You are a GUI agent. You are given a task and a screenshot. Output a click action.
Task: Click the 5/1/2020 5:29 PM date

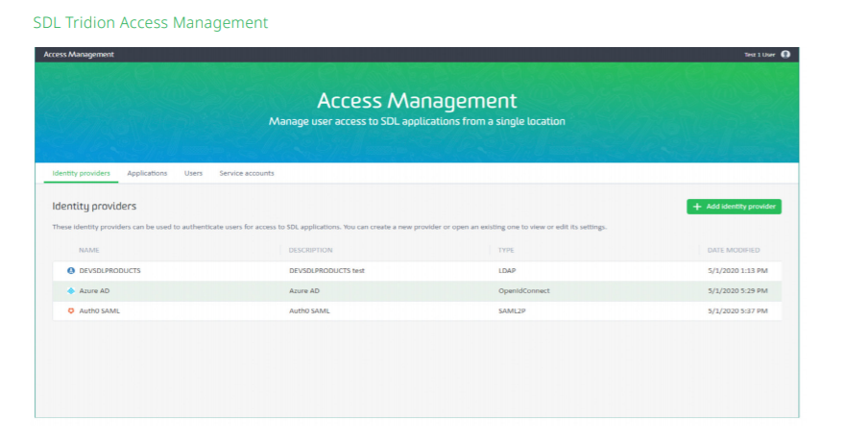pyautogui.click(x=737, y=291)
